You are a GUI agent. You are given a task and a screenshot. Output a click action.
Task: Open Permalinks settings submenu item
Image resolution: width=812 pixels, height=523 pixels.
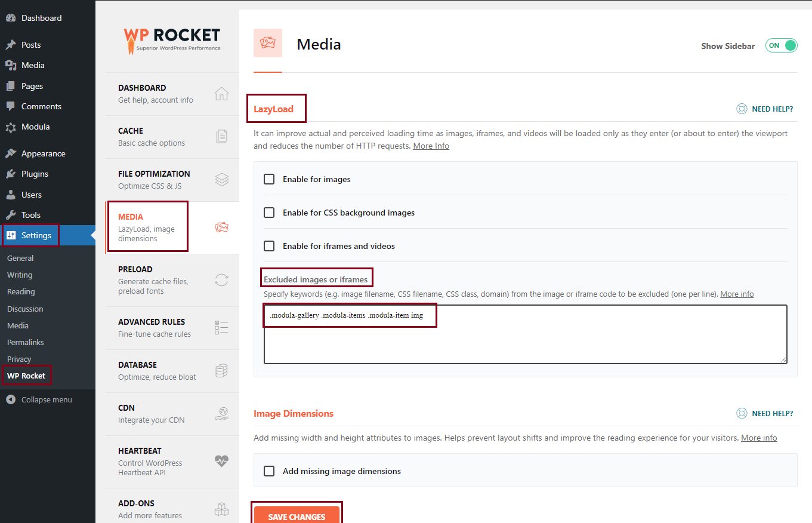(x=25, y=342)
